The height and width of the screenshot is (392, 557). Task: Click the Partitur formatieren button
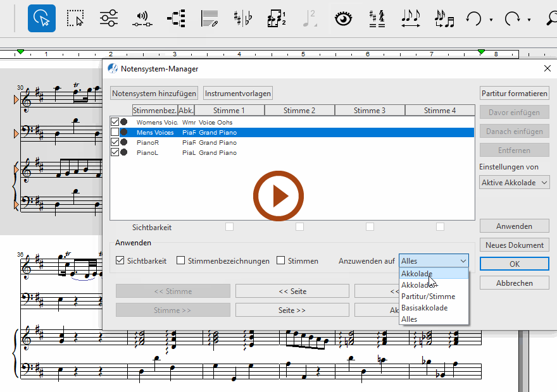pos(514,93)
